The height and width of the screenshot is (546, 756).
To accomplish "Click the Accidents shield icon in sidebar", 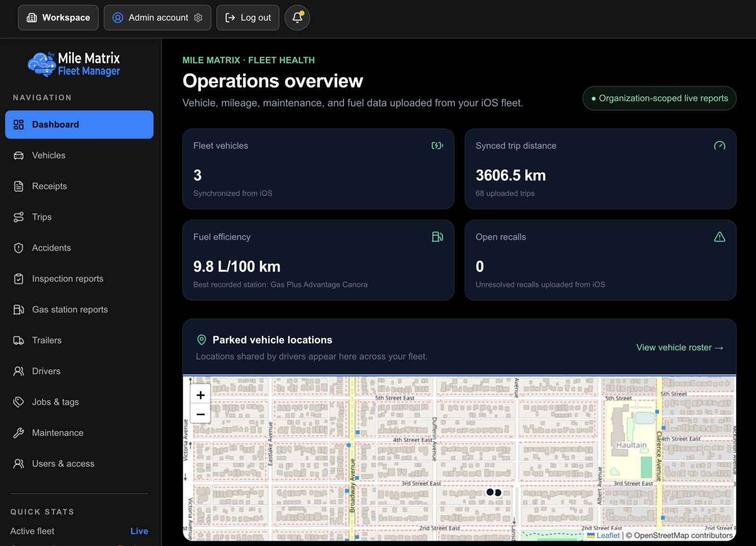I will [x=18, y=248].
